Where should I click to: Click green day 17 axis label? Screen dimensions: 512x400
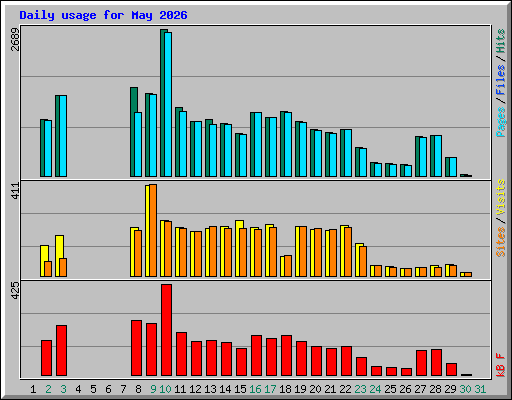tap(270, 389)
